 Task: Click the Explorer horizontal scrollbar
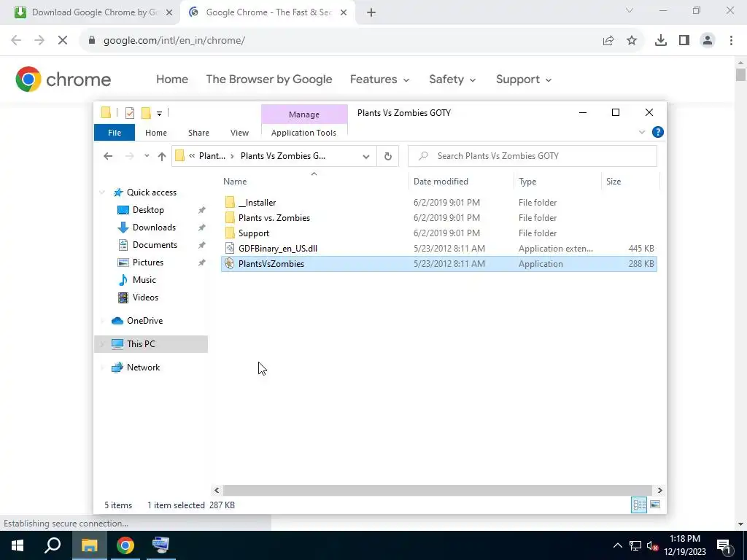[438, 490]
